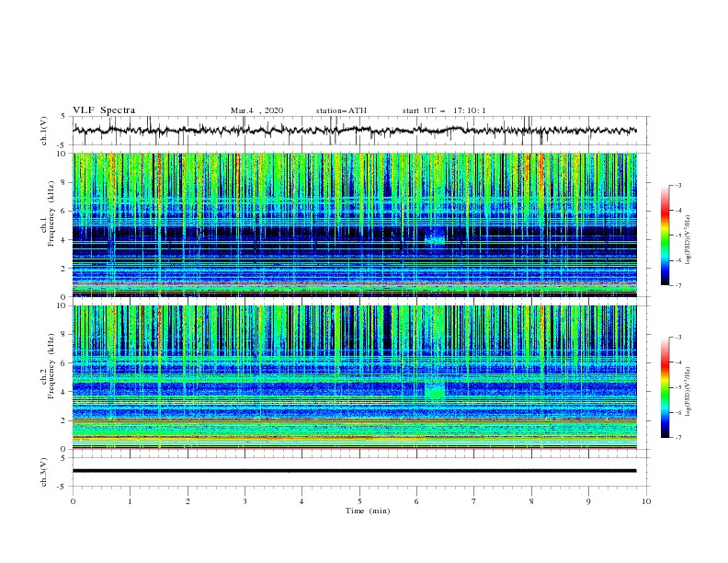Click time axis tick label "7"
The image size is (728, 563).
(x=474, y=501)
